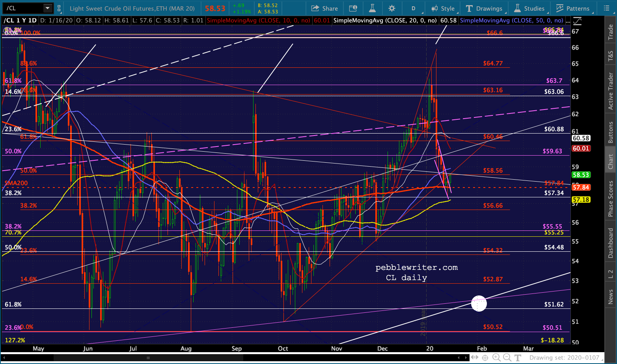
Task: Click the yellow 57.18 price axis bubble
Action: tap(581, 200)
